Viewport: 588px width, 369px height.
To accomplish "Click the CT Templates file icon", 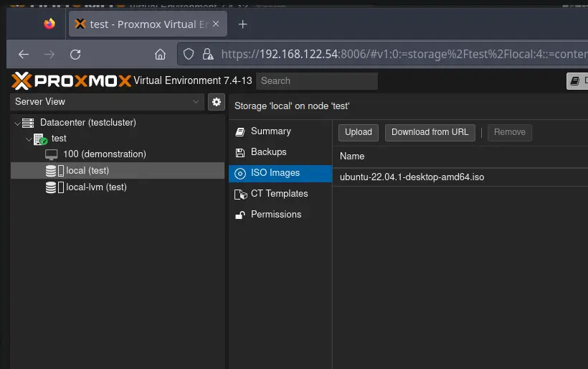I will click(x=240, y=195).
